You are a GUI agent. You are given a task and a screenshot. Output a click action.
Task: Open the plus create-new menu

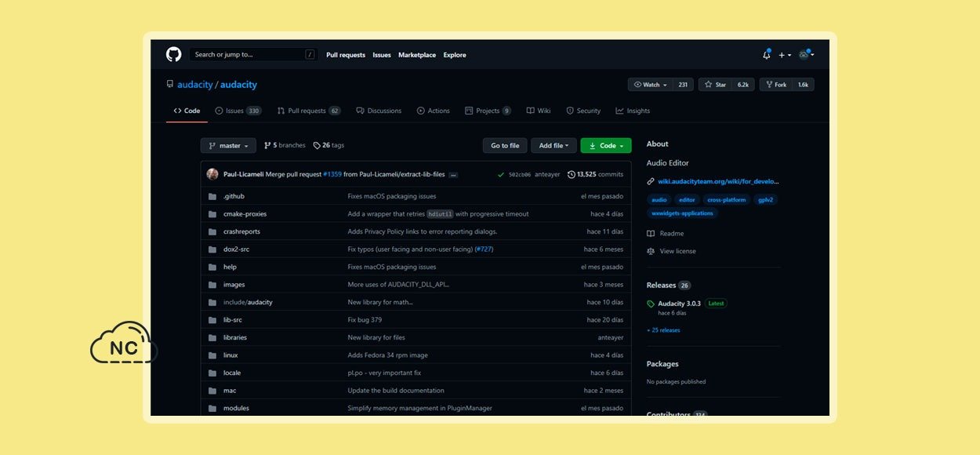click(784, 55)
